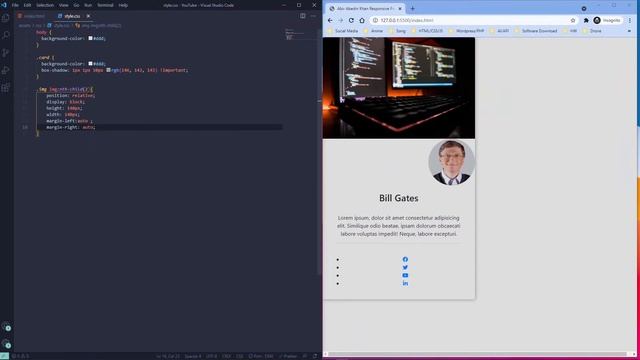The height and width of the screenshot is (360, 640).
Task: Open the Extensions view
Action: [x=6, y=88]
